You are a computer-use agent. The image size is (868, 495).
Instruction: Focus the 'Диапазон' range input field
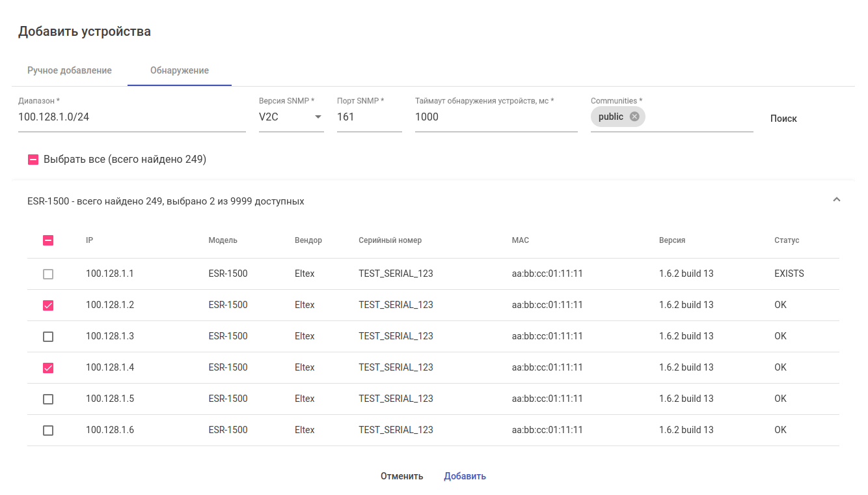coord(131,117)
